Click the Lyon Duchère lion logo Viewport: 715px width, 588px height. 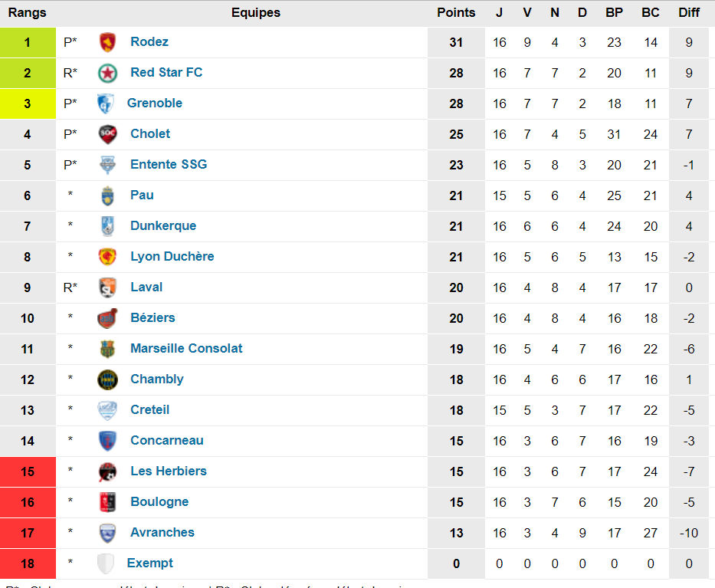tap(108, 257)
